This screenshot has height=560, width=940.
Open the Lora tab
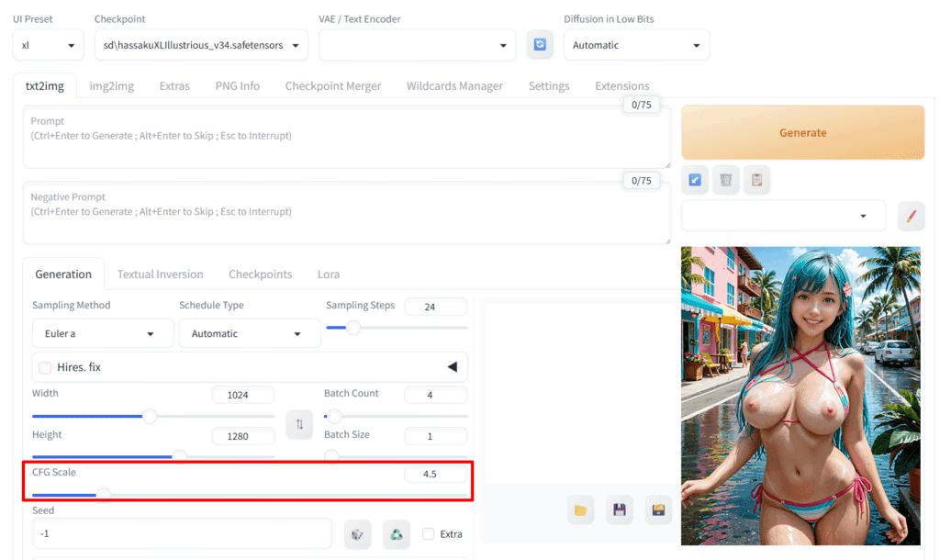(328, 274)
